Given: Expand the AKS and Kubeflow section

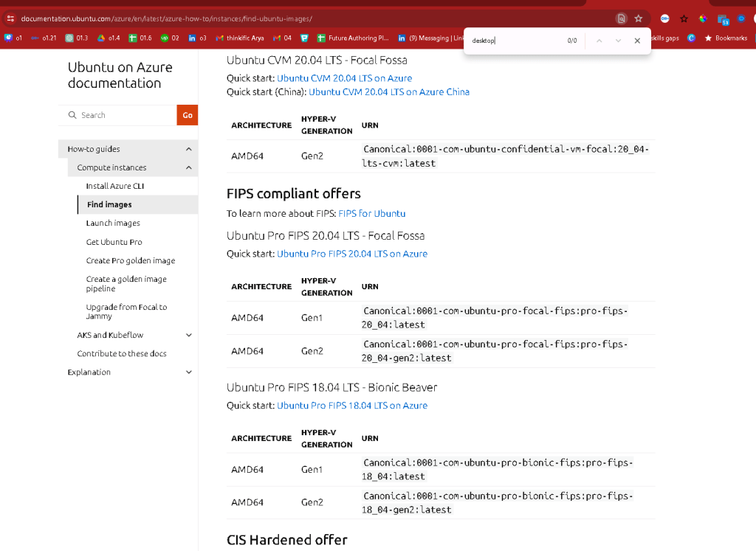Looking at the screenshot, I should [x=189, y=335].
